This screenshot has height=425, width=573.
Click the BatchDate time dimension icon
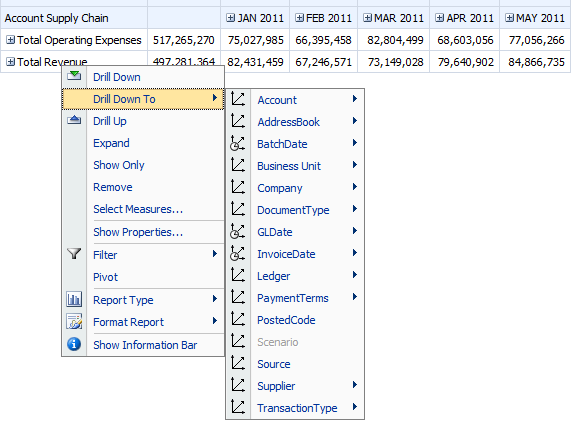pyautogui.click(x=238, y=144)
